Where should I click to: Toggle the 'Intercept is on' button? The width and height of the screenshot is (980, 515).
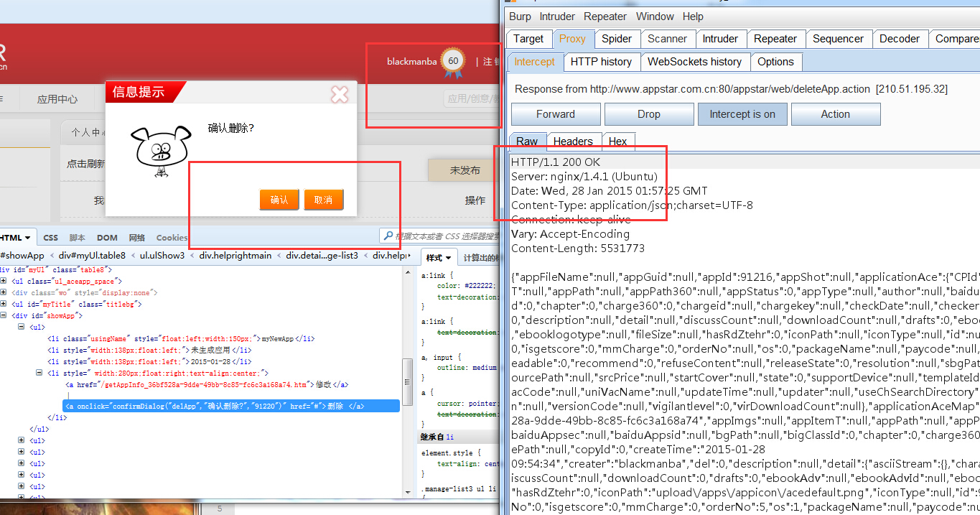pyautogui.click(x=742, y=114)
